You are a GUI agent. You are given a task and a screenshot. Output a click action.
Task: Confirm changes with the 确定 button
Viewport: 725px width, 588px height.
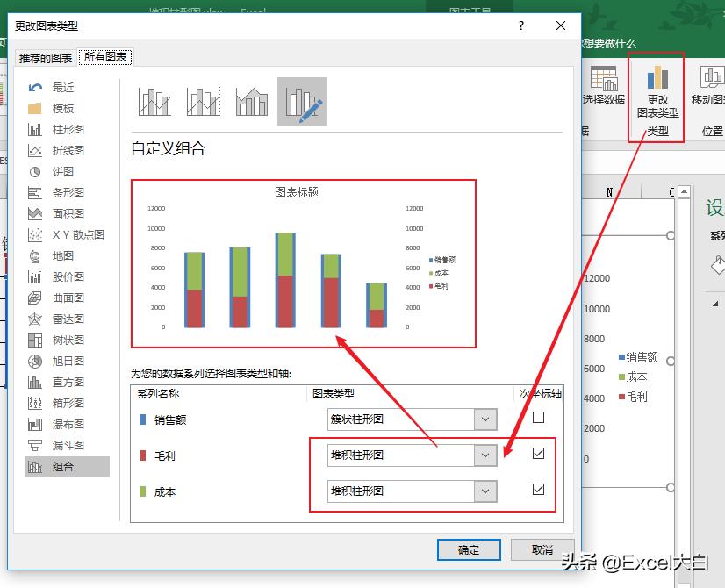[x=469, y=549]
